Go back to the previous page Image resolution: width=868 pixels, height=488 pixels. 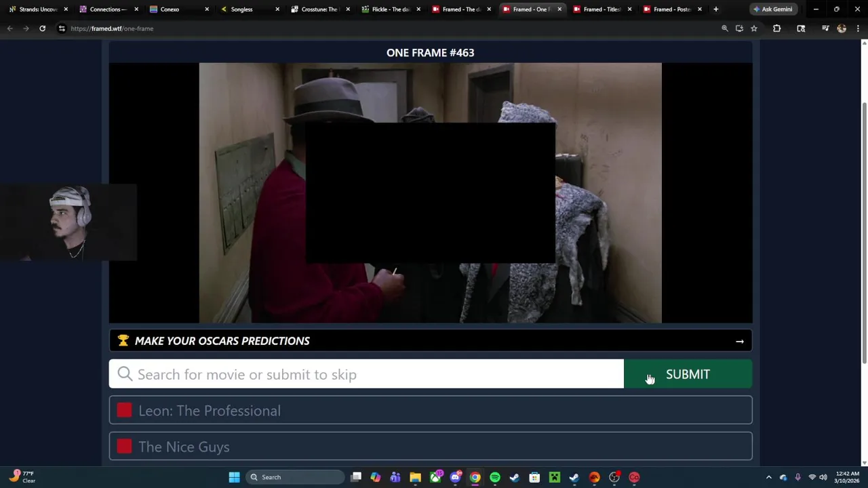click(9, 28)
